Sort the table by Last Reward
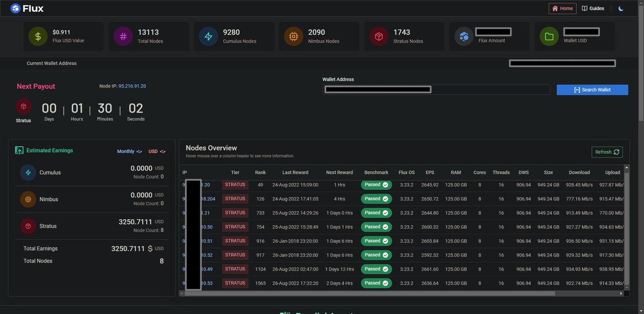The image size is (644, 314). tap(295, 172)
